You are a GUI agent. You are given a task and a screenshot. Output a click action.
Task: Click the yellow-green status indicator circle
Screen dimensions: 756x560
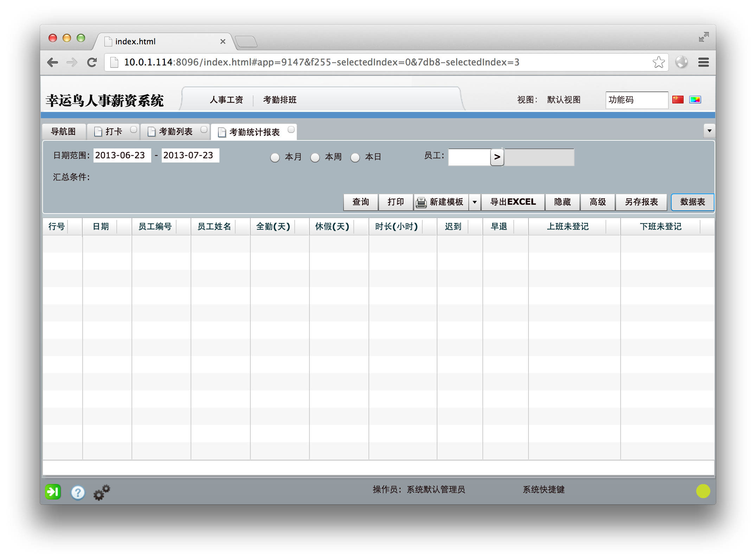tap(703, 491)
